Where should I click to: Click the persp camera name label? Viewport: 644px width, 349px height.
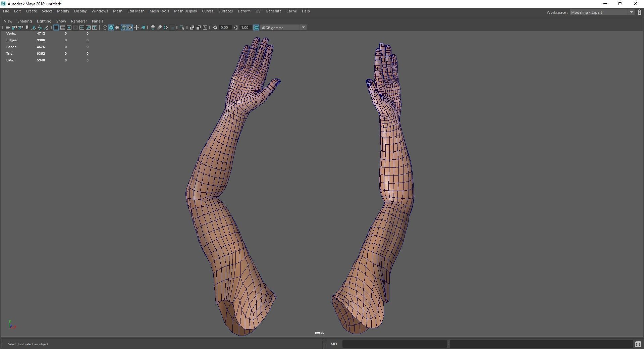[x=320, y=333]
